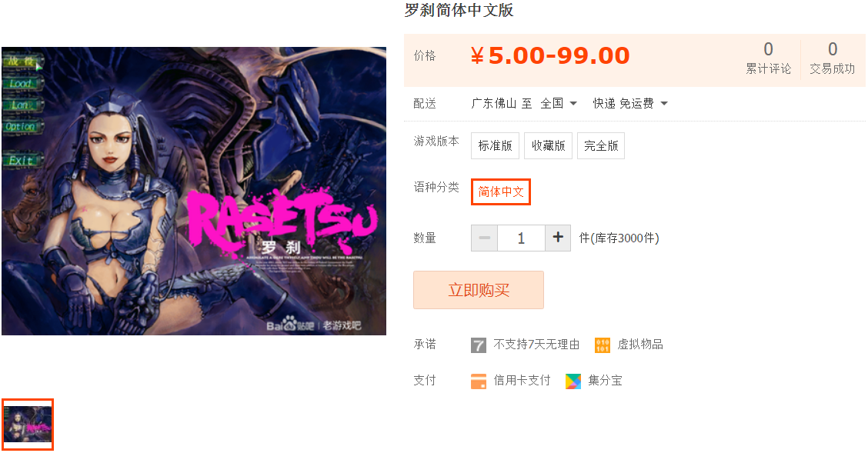Viewport: 868px width, 453px height.
Task: Click the credit card 信用卡支付 icon
Action: pos(479,381)
